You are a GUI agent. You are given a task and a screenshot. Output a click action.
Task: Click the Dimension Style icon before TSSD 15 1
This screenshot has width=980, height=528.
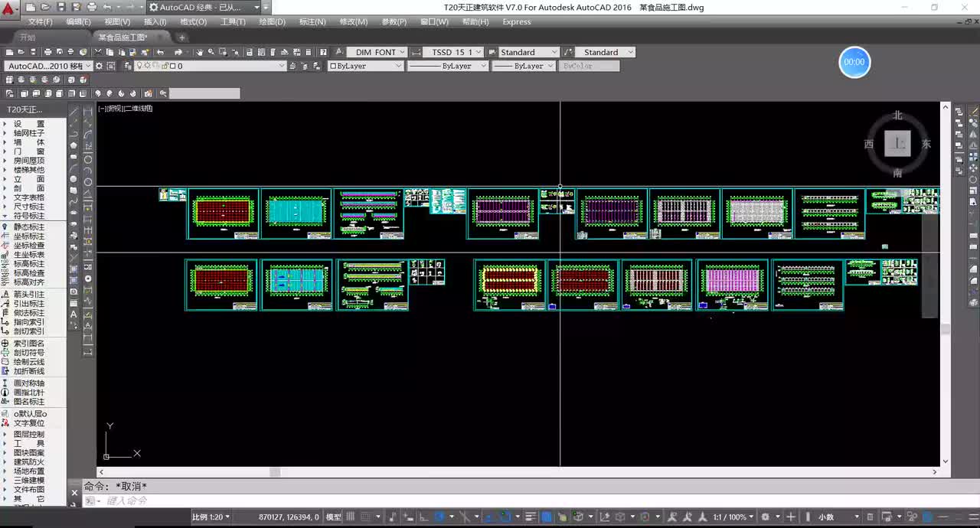(416, 52)
